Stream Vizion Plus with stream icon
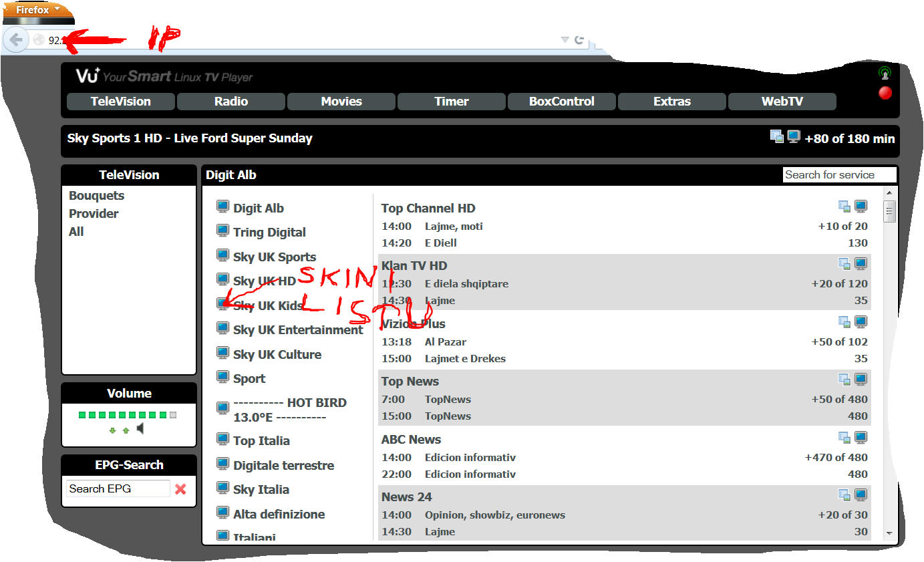Image resolution: width=924 pixels, height=562 pixels. [844, 322]
